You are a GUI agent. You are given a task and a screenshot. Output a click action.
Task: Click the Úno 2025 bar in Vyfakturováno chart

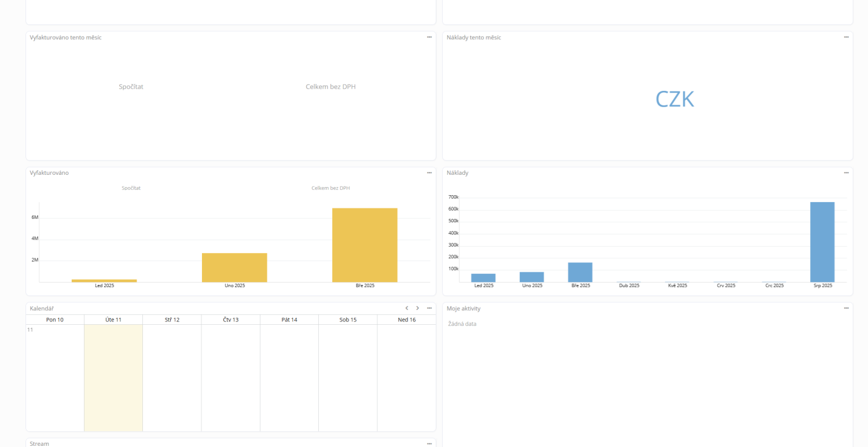pyautogui.click(x=234, y=268)
